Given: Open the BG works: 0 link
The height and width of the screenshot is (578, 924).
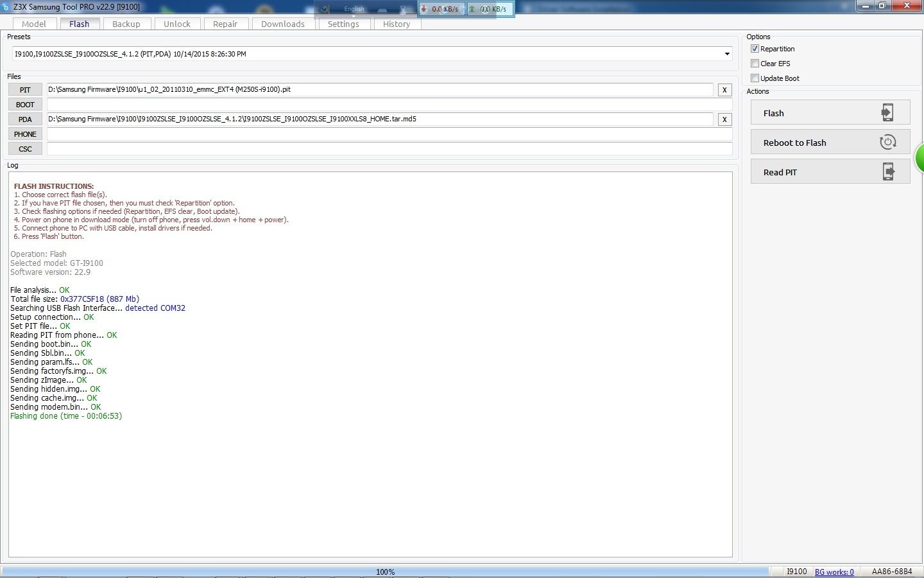Looking at the screenshot, I should [834, 572].
